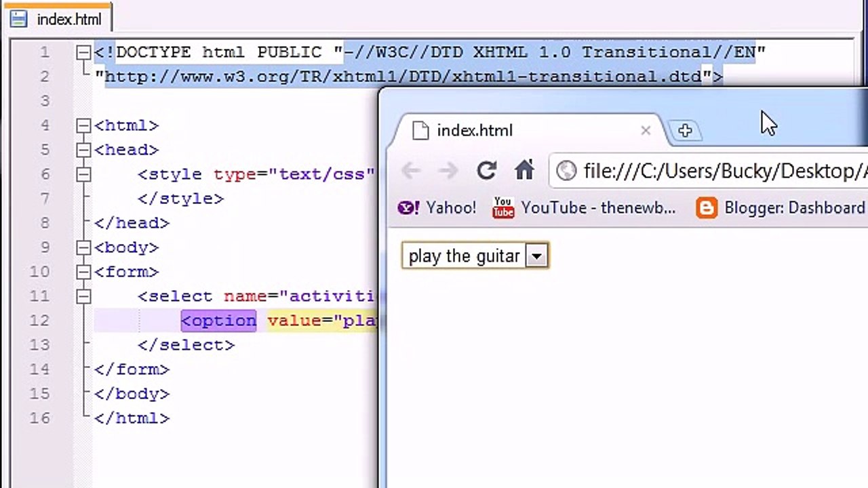Click the browser Back arrow
Image resolution: width=868 pixels, height=488 pixels.
(x=411, y=171)
